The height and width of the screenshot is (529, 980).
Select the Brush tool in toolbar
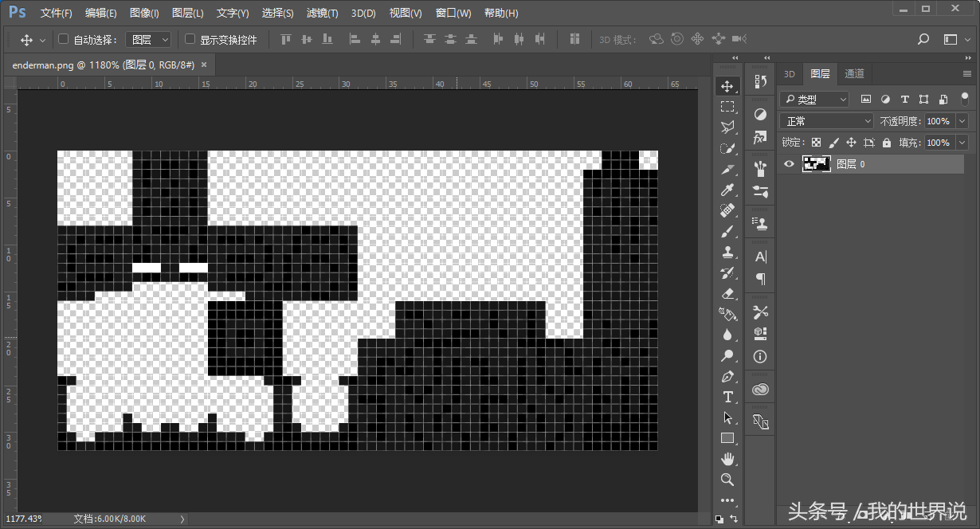click(x=727, y=232)
